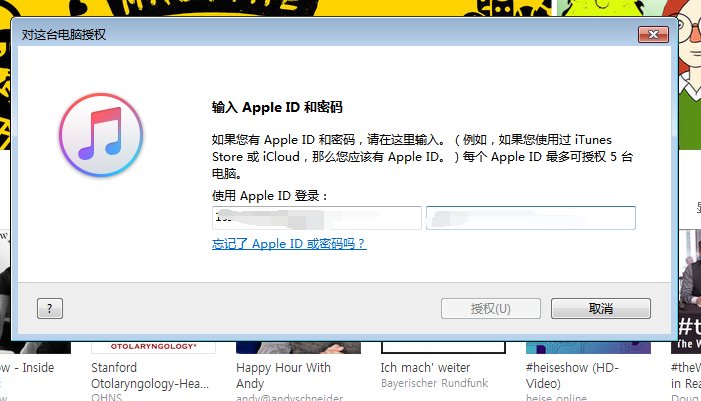This screenshot has height=401, width=701.
Task: Click Happy Hour With Andy artwork
Action: [x=298, y=347]
